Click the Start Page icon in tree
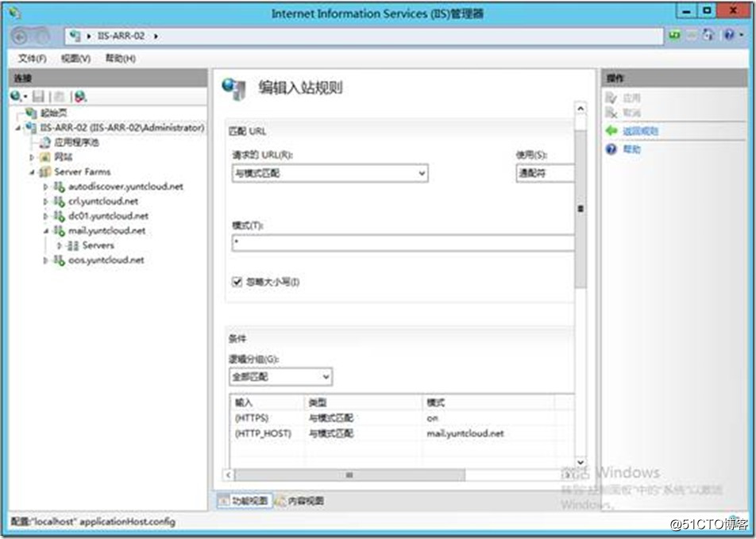756x539 pixels. click(x=31, y=113)
